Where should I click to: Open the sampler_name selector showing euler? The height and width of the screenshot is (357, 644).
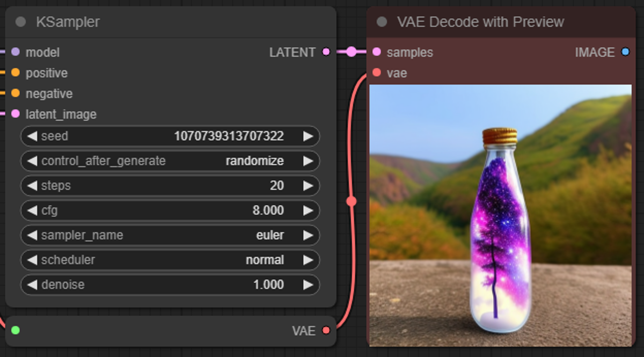coord(268,235)
